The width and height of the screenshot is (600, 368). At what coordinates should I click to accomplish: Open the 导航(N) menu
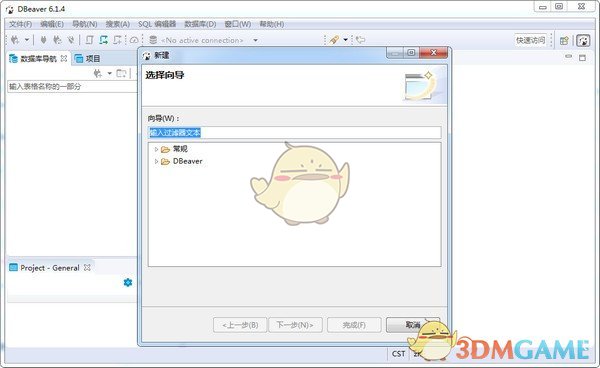(85, 24)
